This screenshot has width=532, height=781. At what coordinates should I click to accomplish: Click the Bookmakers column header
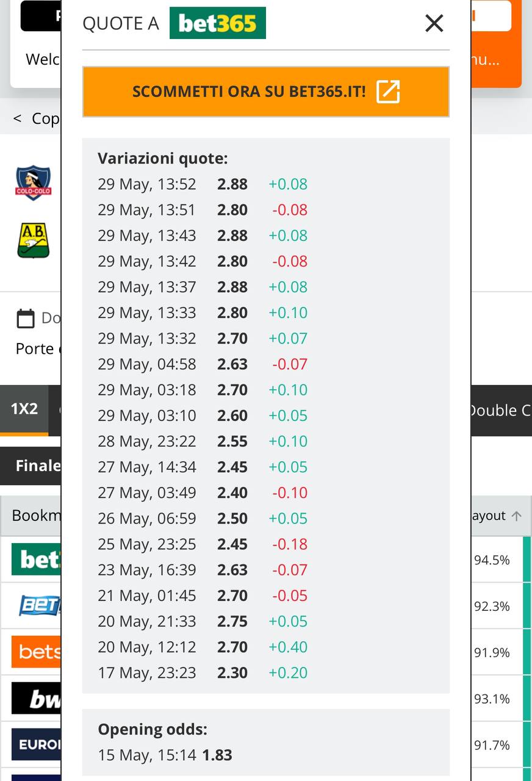pyautogui.click(x=37, y=516)
